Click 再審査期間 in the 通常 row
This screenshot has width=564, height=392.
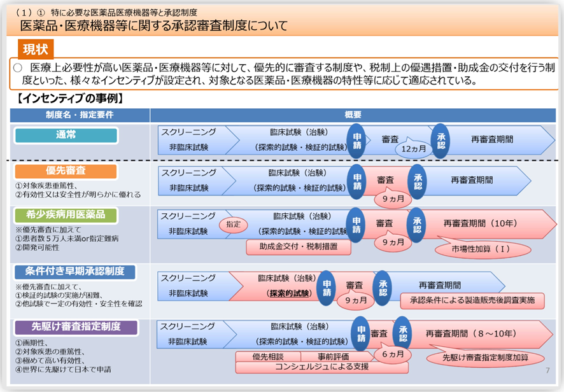click(492, 139)
